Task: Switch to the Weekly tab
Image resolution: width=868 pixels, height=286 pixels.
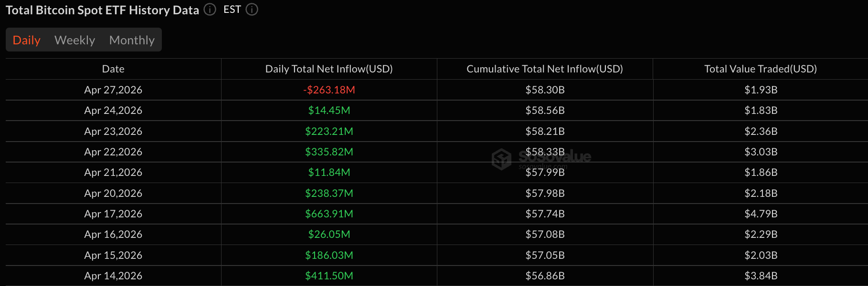Action: coord(74,40)
